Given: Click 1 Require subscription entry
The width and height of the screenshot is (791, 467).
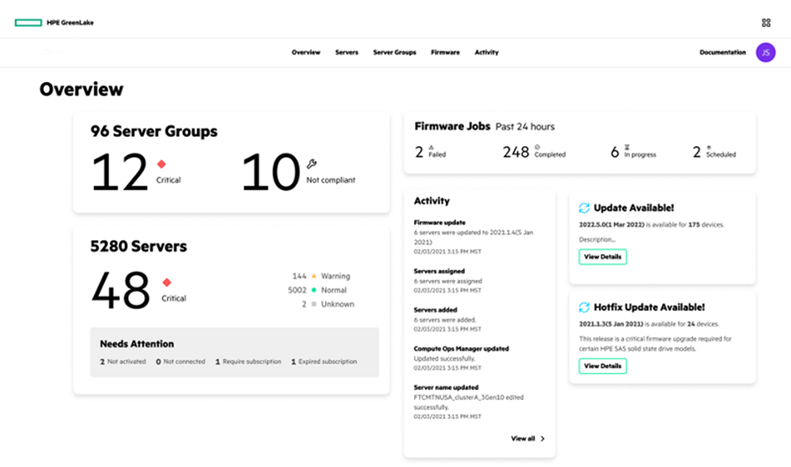Looking at the screenshot, I should coord(248,362).
